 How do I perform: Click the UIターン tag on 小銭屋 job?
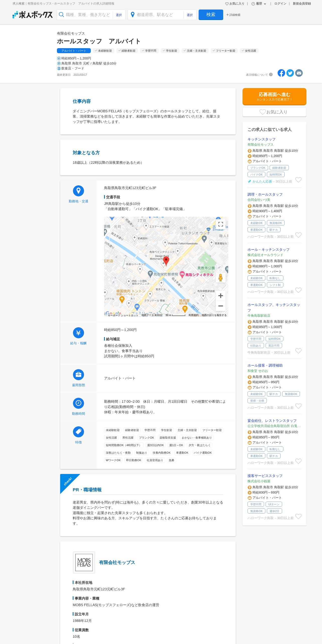point(274,504)
